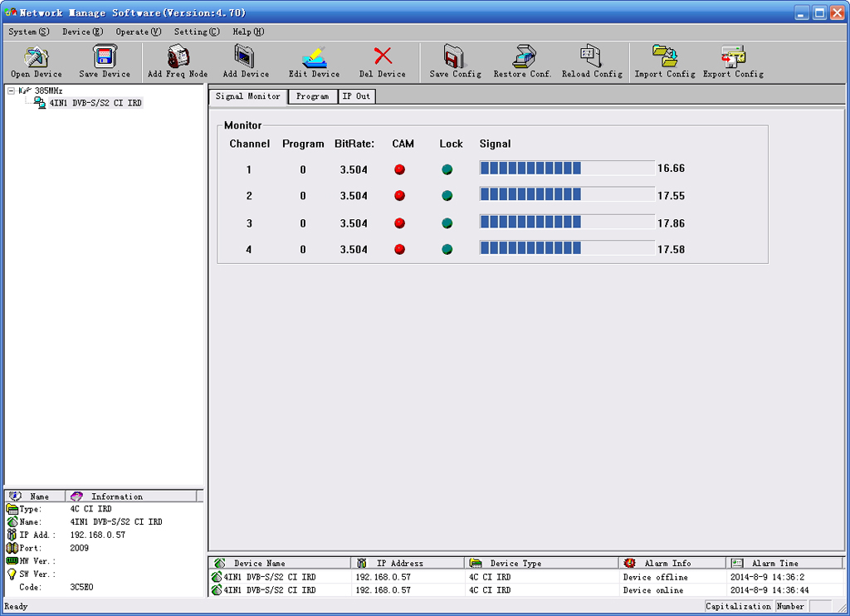This screenshot has height=616, width=850.
Task: Click the Add Freq Node icon
Action: click(178, 56)
